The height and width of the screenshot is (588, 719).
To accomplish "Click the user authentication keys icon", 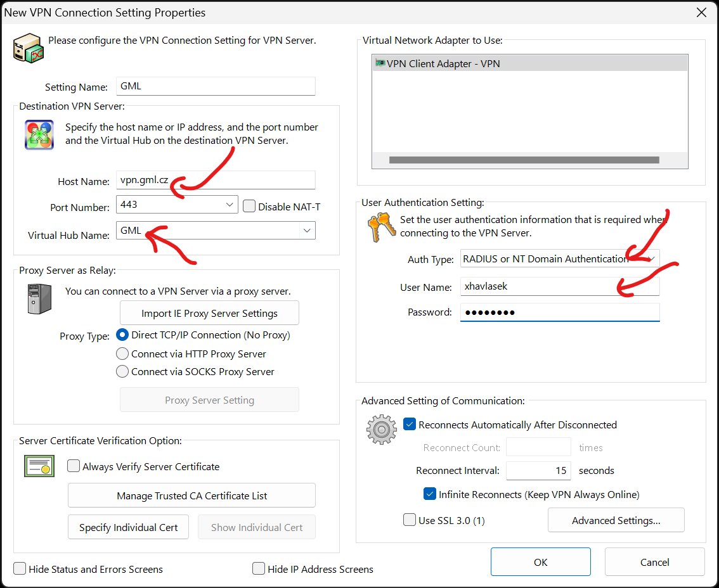I will click(382, 229).
